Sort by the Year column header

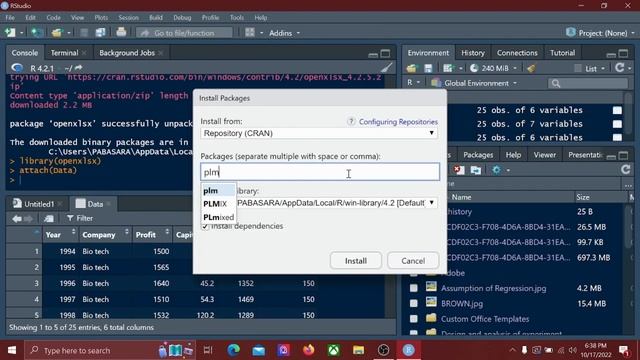pos(60,235)
